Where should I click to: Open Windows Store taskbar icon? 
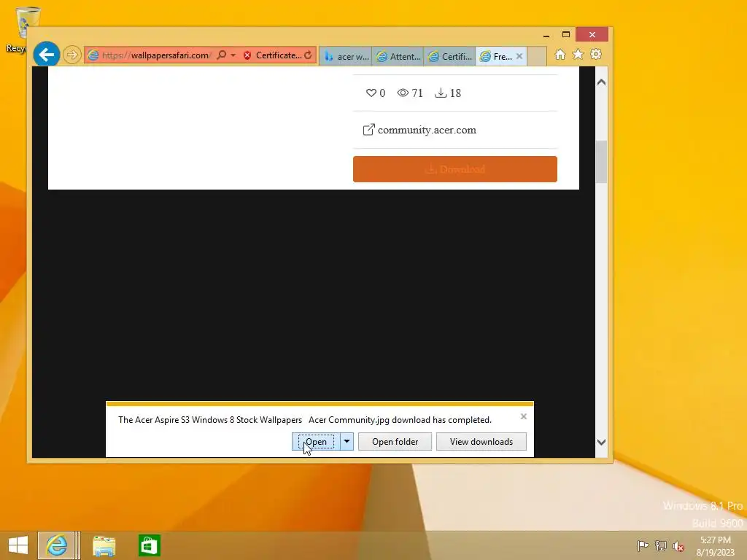point(149,545)
